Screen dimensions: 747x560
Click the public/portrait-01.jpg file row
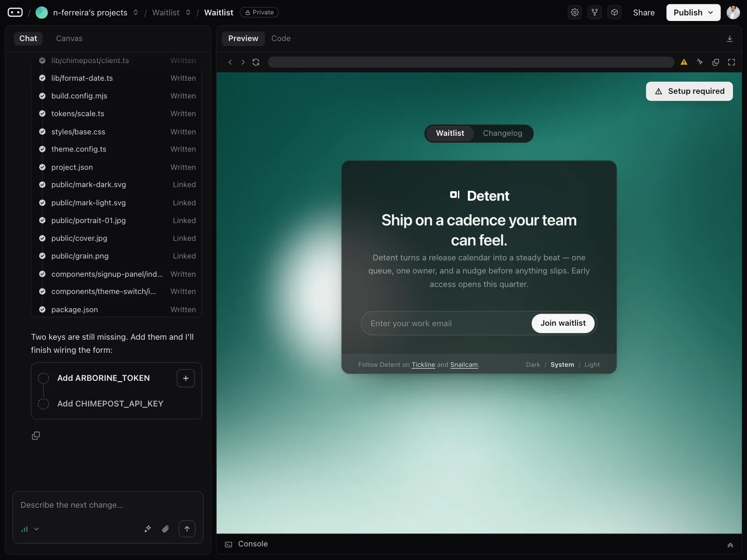[x=117, y=221]
